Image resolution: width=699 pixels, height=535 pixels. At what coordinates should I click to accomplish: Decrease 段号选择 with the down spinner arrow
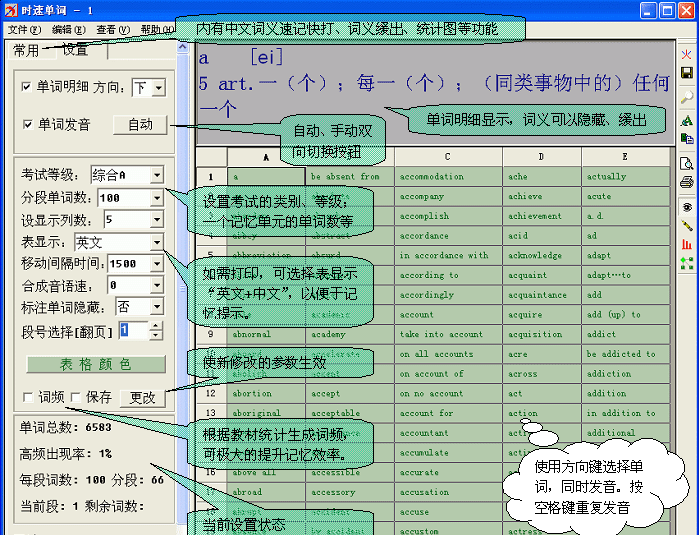[156, 335]
